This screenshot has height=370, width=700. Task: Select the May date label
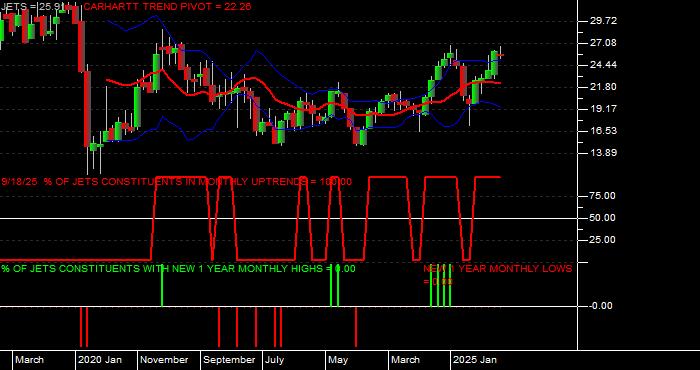(x=338, y=360)
